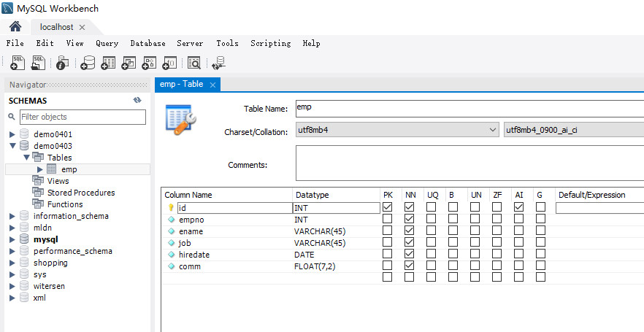The height and width of the screenshot is (332, 644).
Task: Click the MySQL Workbench dolphin logo
Action: (x=7, y=8)
